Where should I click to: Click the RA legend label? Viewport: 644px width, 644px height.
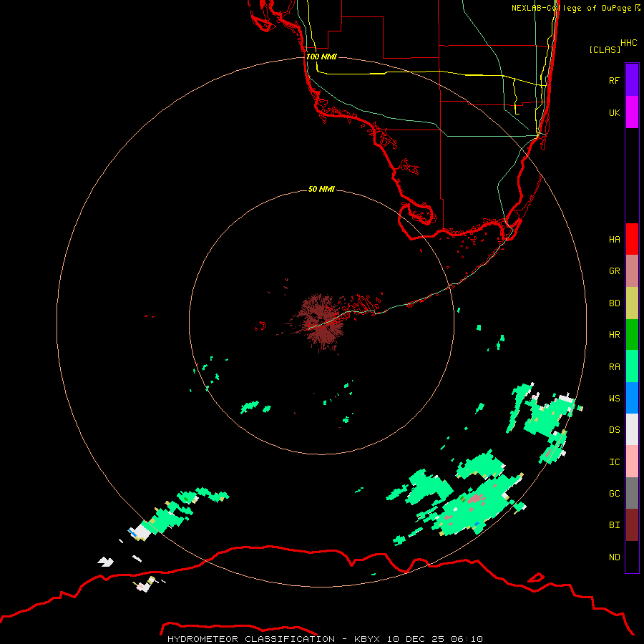pos(614,367)
